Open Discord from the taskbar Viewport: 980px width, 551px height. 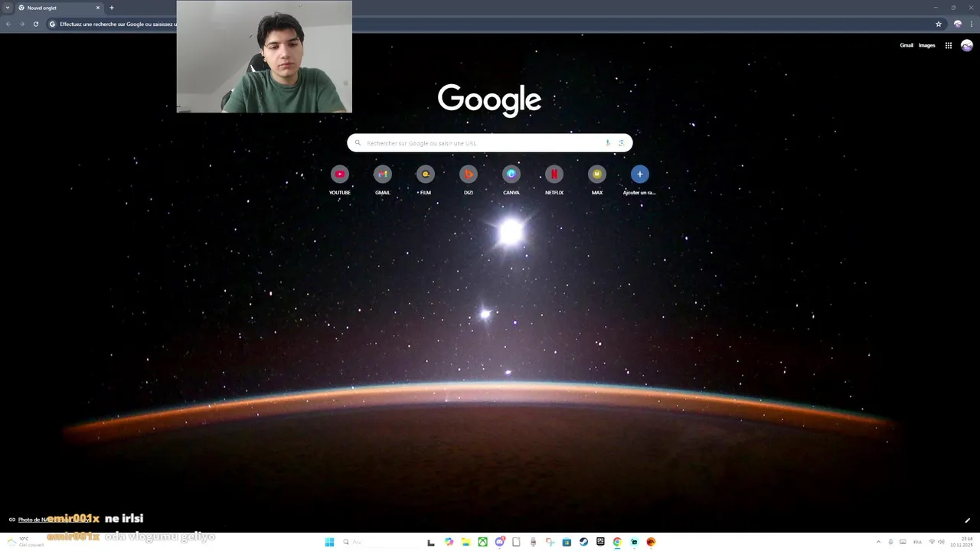click(499, 542)
